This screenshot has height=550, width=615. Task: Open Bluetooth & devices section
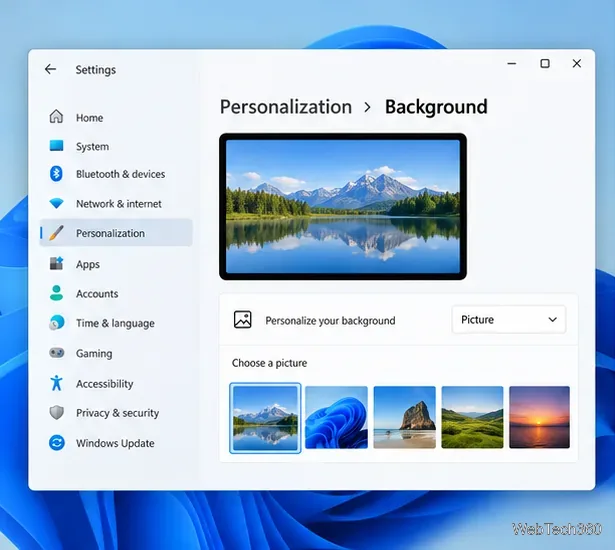(120, 174)
